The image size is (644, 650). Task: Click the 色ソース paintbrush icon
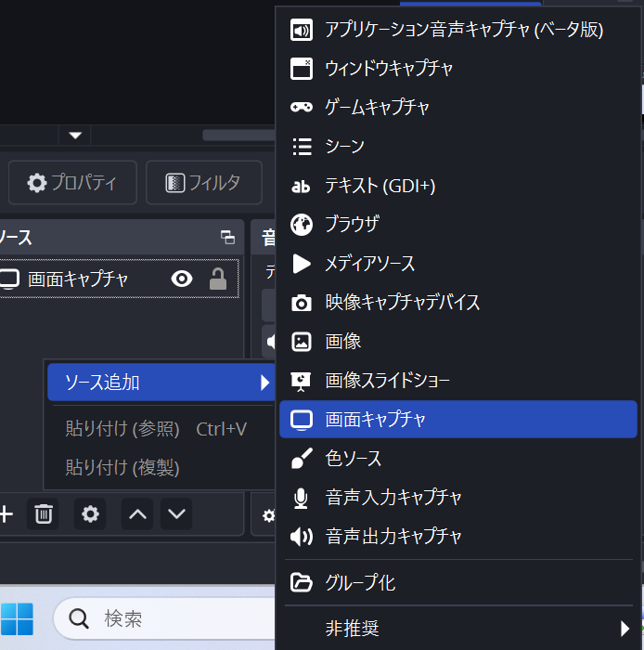302,459
